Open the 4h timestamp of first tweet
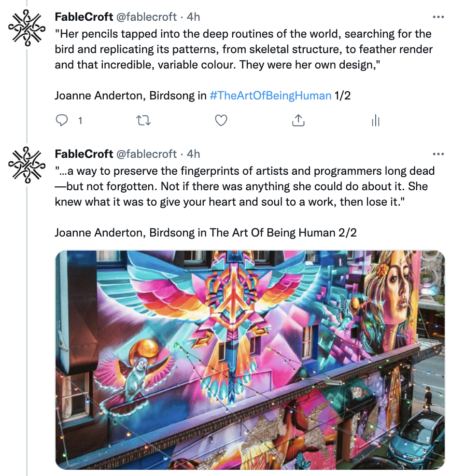451x476 pixels. pyautogui.click(x=194, y=17)
